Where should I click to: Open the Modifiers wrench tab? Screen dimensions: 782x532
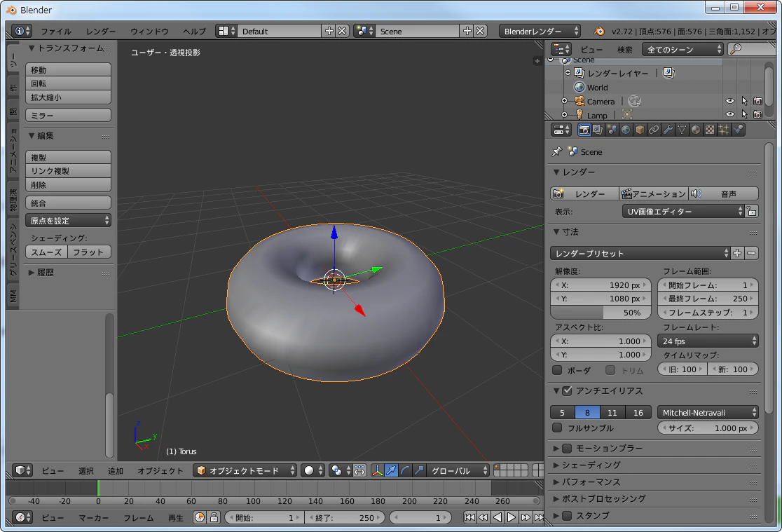coord(668,130)
